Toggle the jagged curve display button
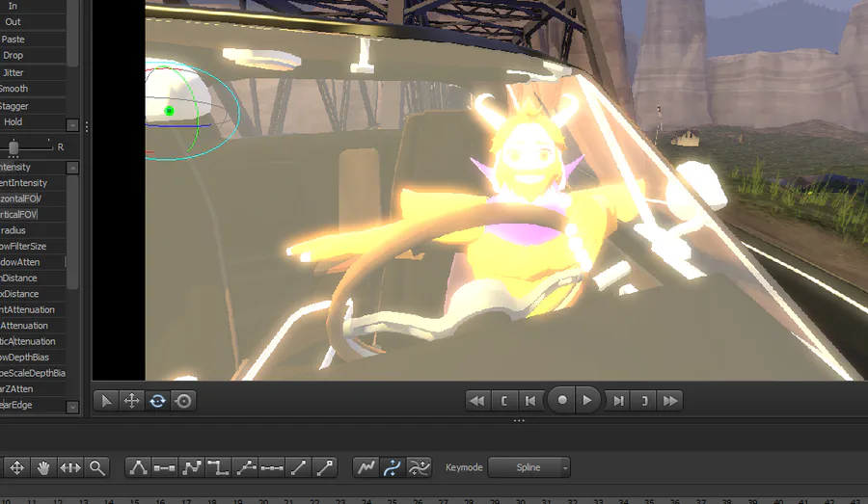 tap(366, 467)
